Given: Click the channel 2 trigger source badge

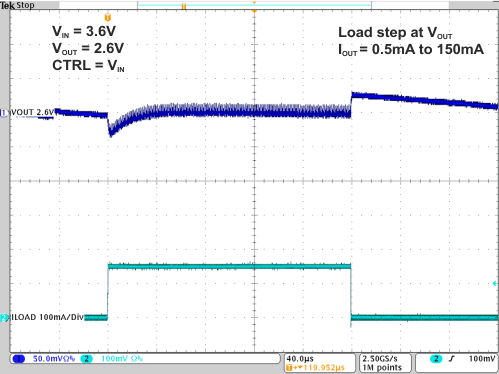Looking at the screenshot, I should click(436, 359).
